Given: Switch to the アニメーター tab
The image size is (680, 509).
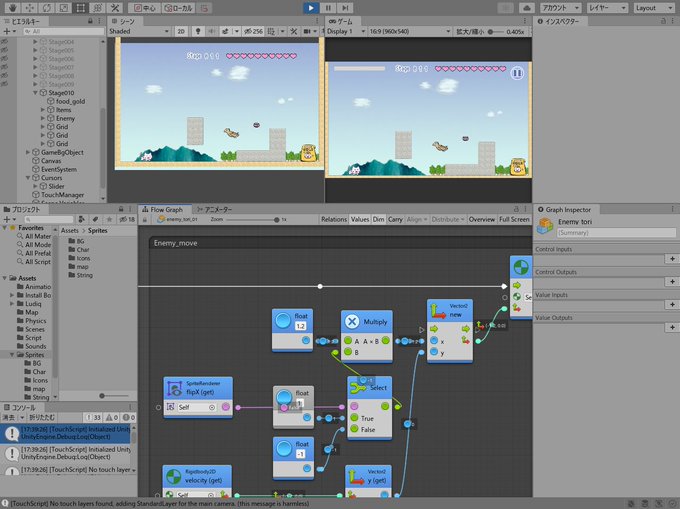Looking at the screenshot, I should point(214,209).
